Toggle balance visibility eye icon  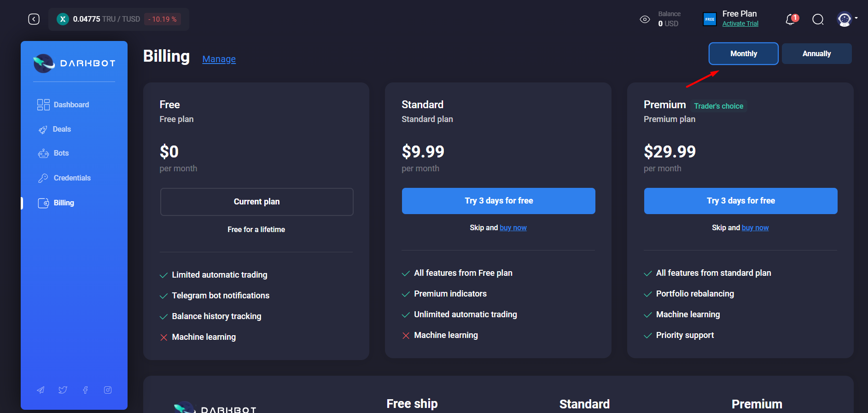pos(645,19)
